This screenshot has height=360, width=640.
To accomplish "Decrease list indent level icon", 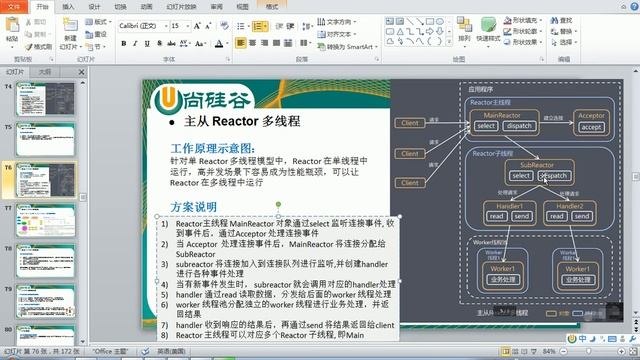I will pos(279,26).
